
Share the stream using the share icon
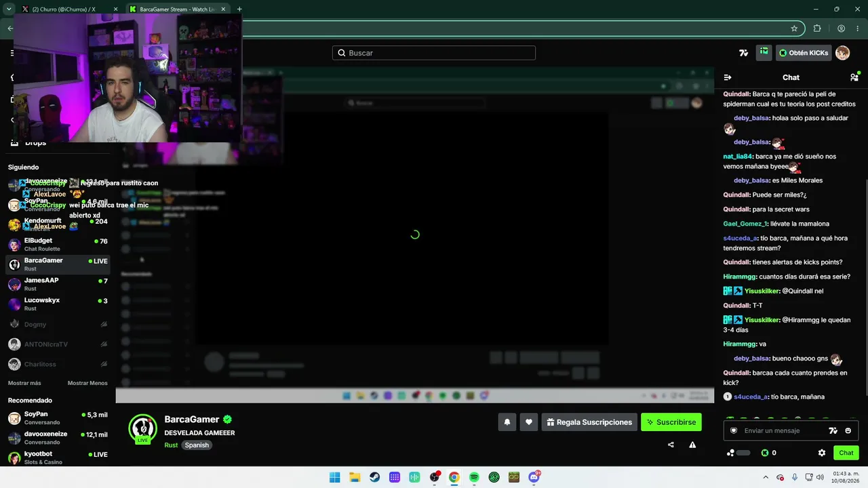(x=671, y=445)
